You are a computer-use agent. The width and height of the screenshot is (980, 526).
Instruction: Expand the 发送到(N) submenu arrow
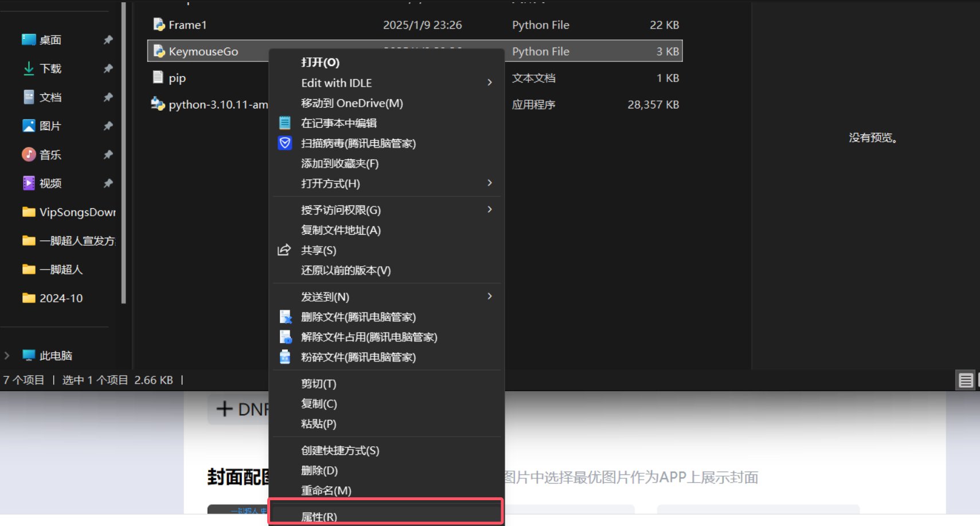[490, 296]
